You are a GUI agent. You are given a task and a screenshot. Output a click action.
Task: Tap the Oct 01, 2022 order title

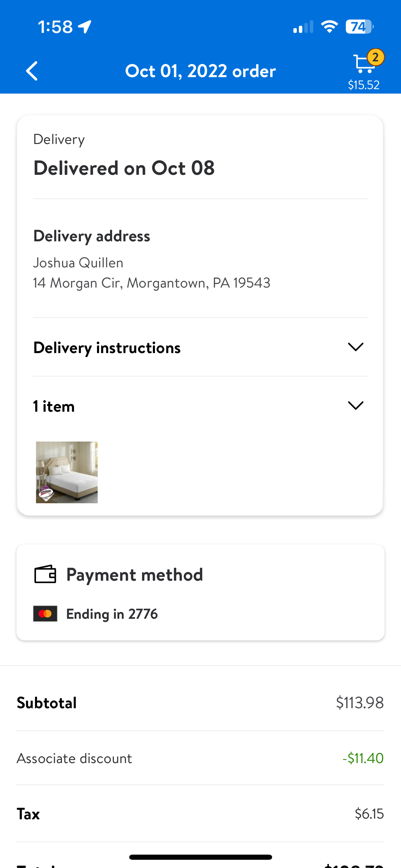[200, 71]
